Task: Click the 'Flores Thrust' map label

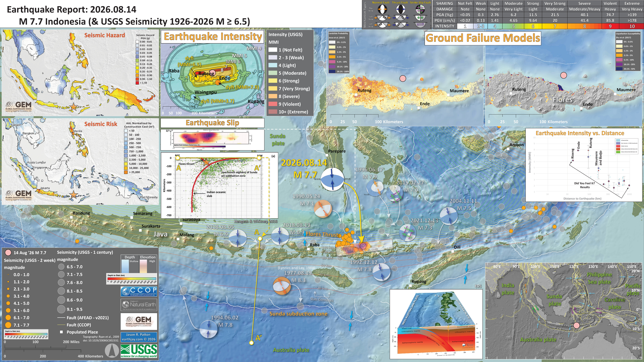Action: (x=322, y=234)
